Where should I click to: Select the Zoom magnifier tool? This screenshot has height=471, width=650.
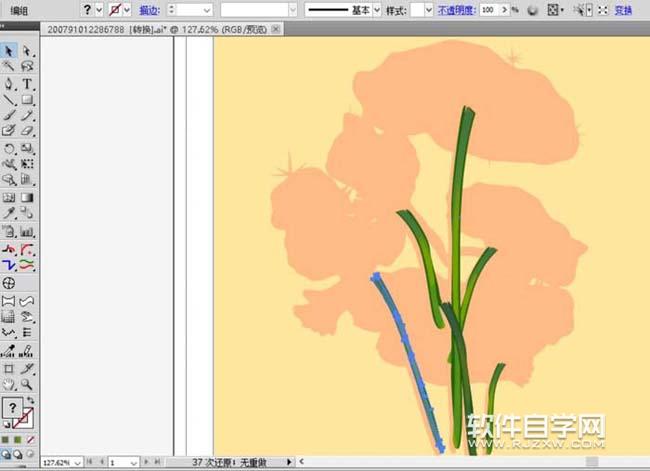click(27, 384)
